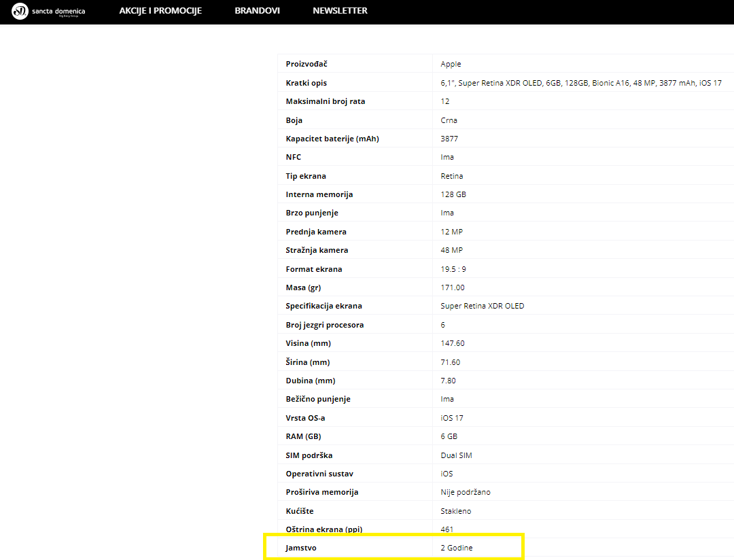Select the 'Format ekrana' label
Viewport: 734px width, 560px height.
313,269
